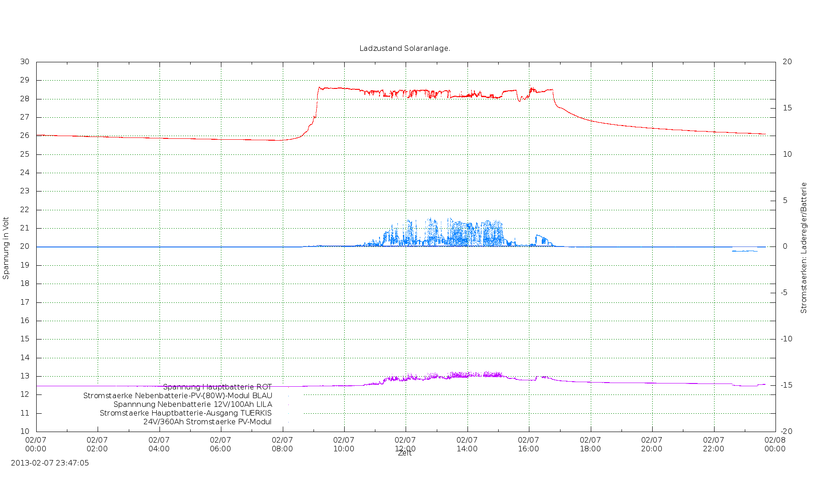Click the right axis value 0

(x=785, y=247)
